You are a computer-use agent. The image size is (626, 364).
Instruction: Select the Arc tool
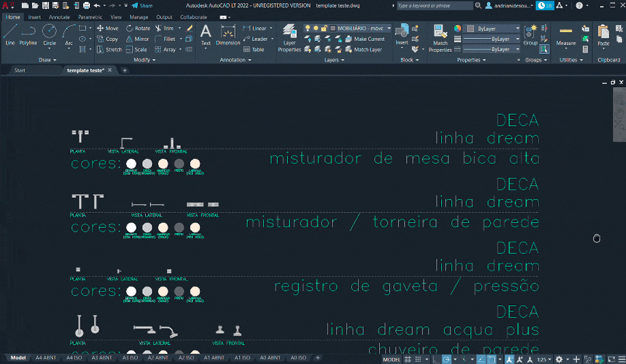coord(69,35)
